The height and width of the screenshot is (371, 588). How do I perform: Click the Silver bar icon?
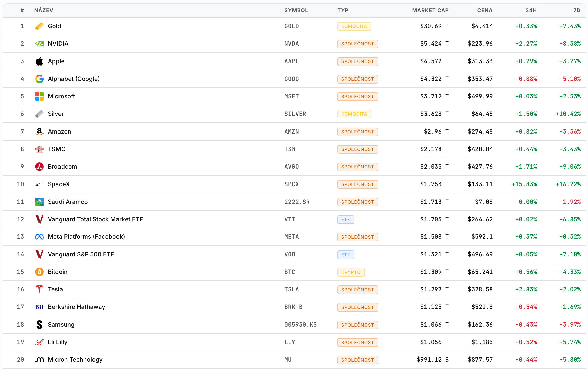coord(39,114)
